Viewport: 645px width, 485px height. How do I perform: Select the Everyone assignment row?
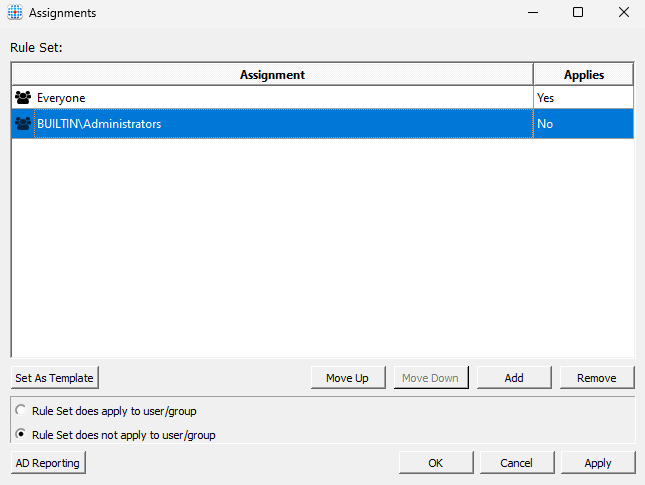point(270,98)
